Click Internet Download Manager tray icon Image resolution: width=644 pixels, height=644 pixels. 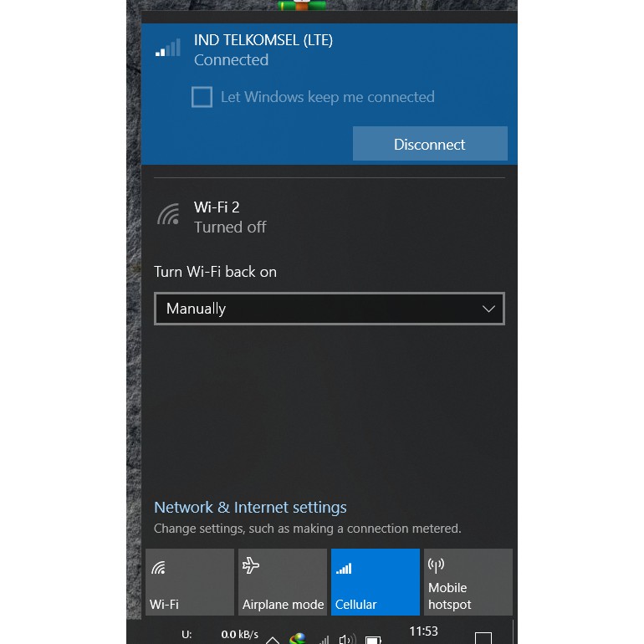(x=298, y=639)
